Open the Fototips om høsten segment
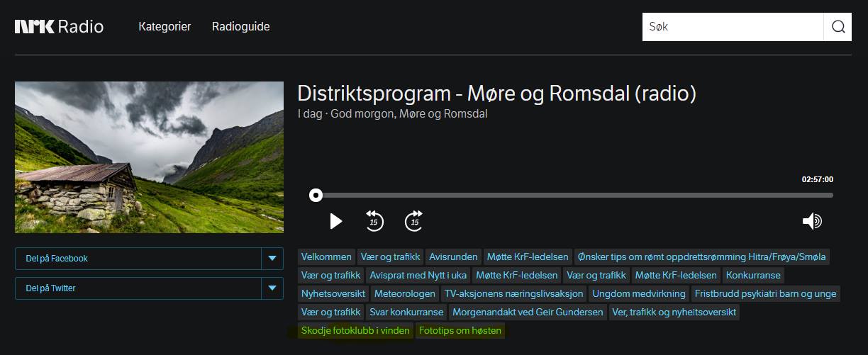Viewport: 868px width, 355px height. point(460,331)
